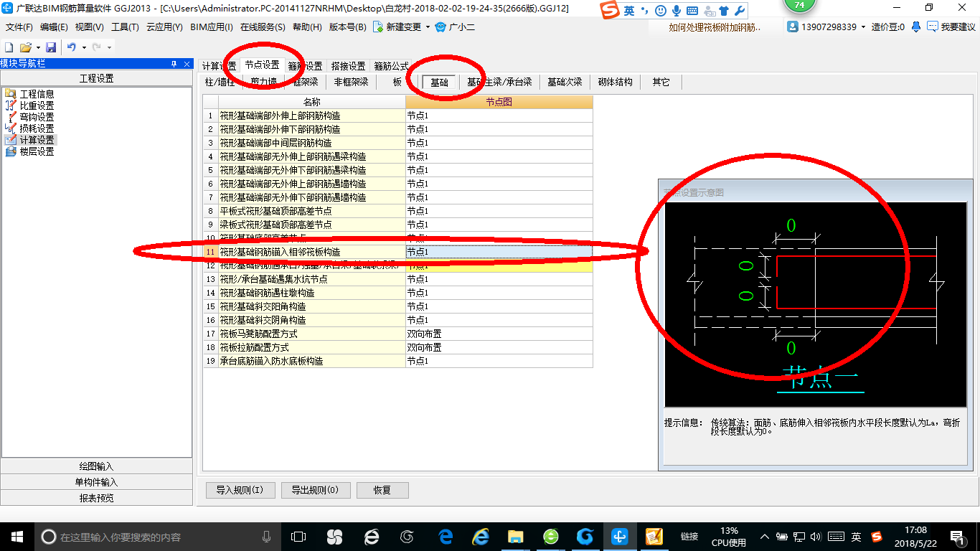This screenshot has height=551, width=980.
Task: Click the IME emoji smiley icon
Action: (660, 11)
